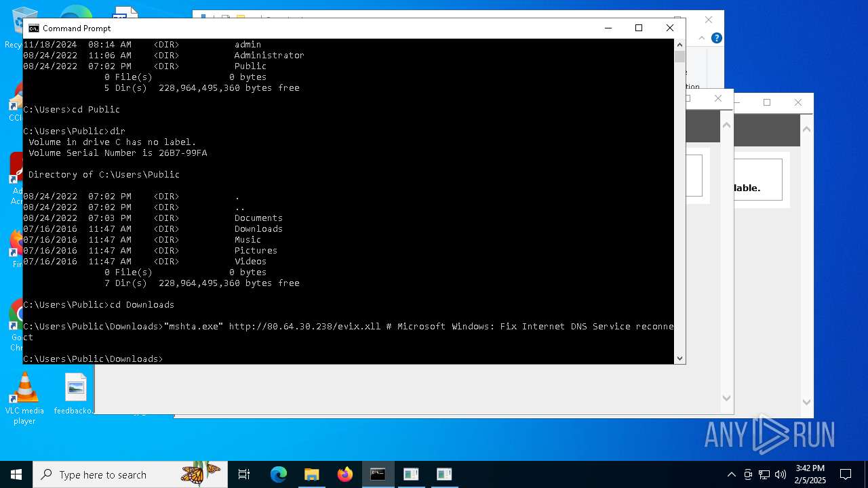
Task: Click the 'Administrator' directory entry
Action: tap(269, 55)
